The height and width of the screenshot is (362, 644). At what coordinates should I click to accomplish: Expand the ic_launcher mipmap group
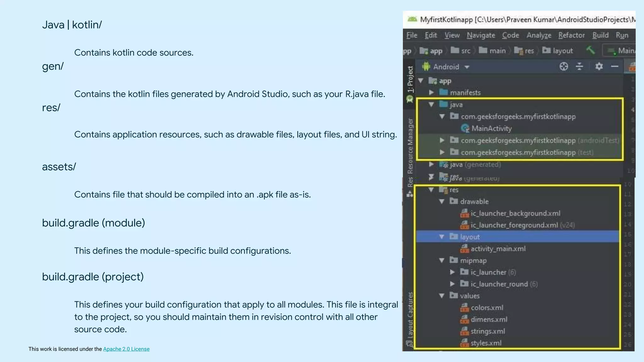452,272
